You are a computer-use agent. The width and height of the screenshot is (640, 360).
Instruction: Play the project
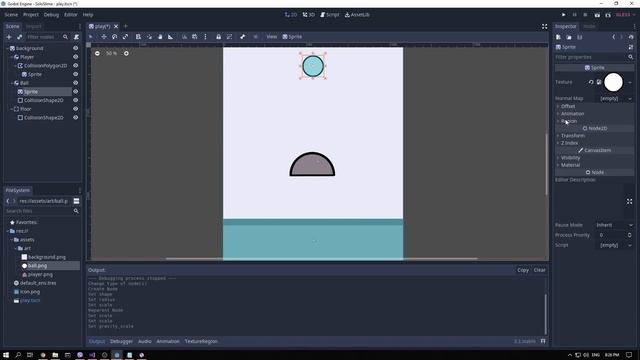[x=564, y=15]
